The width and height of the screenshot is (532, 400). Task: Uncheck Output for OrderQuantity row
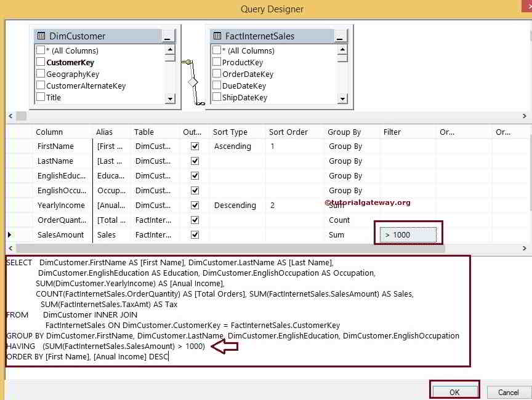[195, 220]
